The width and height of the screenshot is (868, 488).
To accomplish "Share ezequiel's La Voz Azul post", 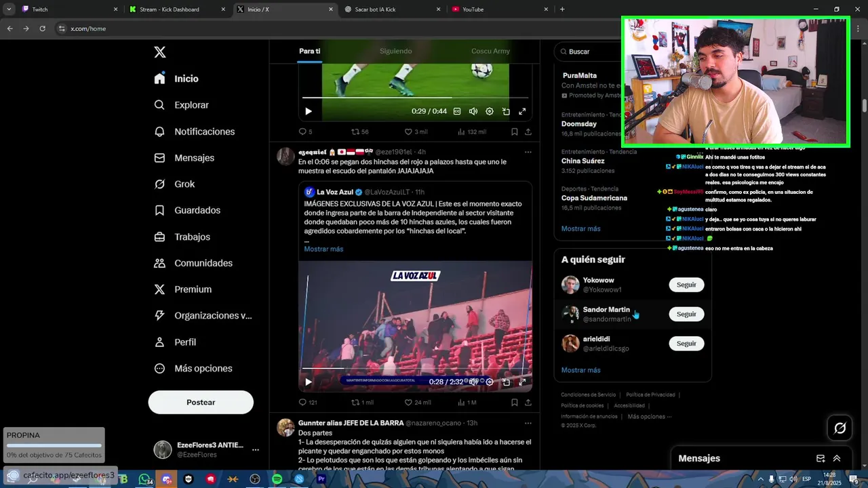I will click(x=528, y=402).
